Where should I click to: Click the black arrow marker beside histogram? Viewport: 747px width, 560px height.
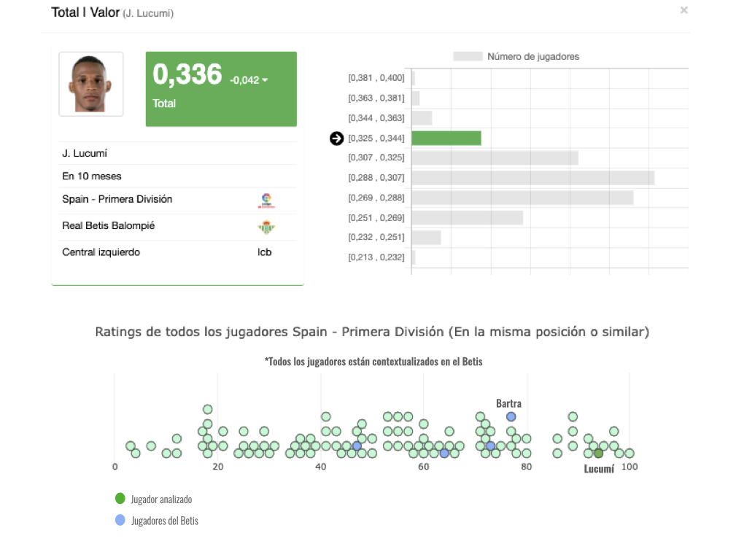coord(336,139)
